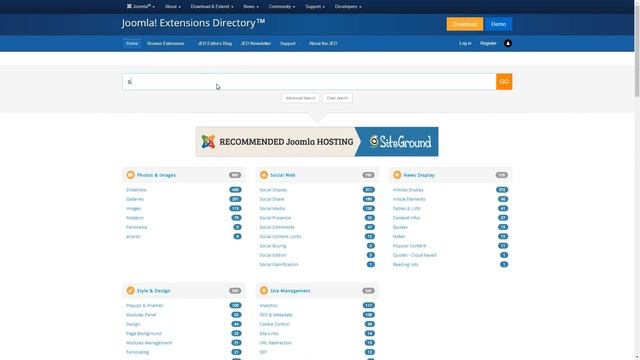Screen dimensions: 640x360
Task: Click the Advanced Search button
Action: (x=300, y=98)
